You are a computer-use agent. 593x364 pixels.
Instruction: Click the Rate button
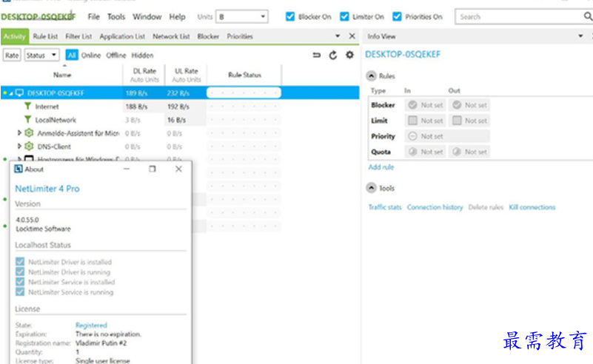coord(12,55)
